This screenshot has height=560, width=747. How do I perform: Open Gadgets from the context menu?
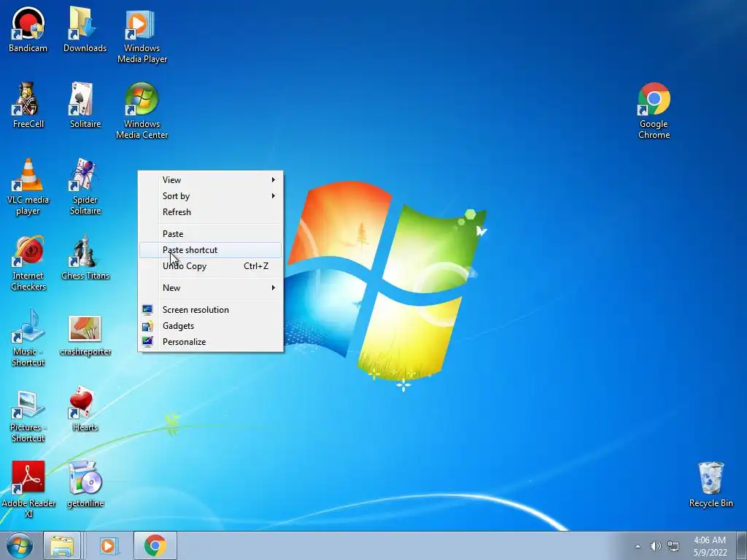click(x=211, y=326)
